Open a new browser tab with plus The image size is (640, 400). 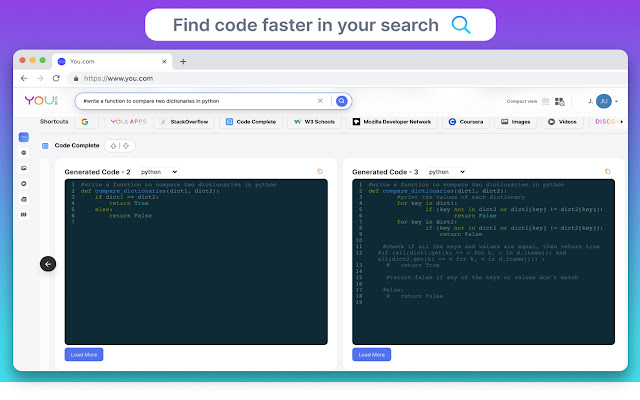coord(183,62)
